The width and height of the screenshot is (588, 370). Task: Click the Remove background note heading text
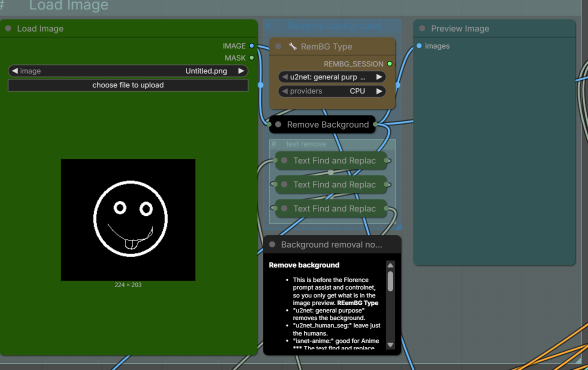tap(304, 265)
